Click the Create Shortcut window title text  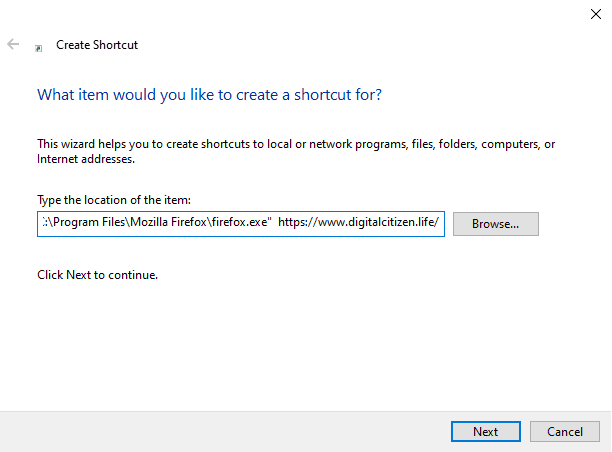97,46
